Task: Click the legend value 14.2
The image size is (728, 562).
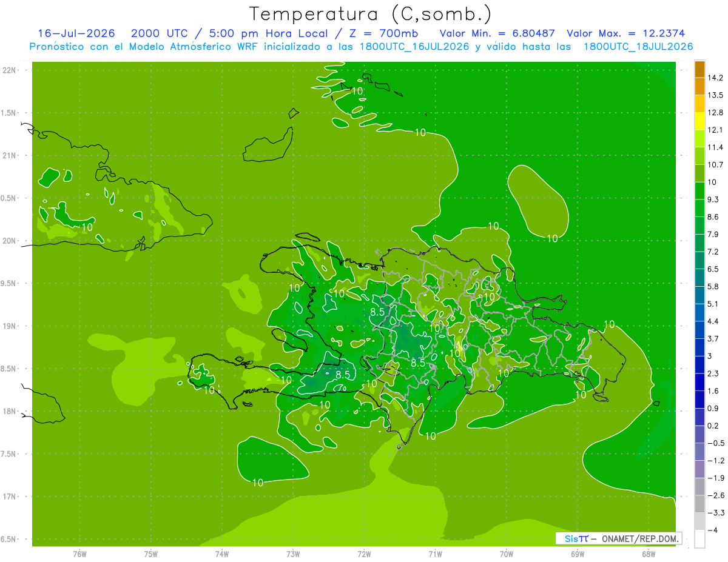Action: pos(715,78)
